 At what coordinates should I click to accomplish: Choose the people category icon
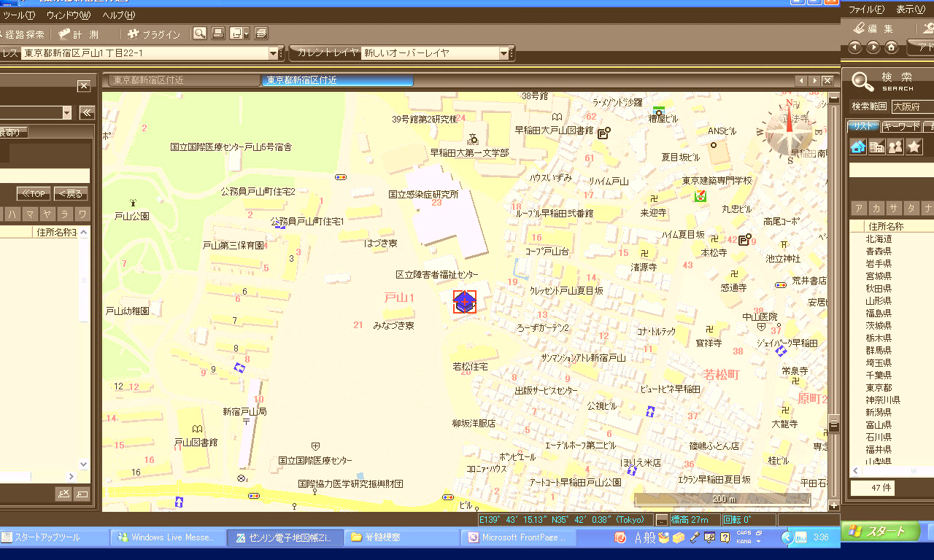(895, 147)
